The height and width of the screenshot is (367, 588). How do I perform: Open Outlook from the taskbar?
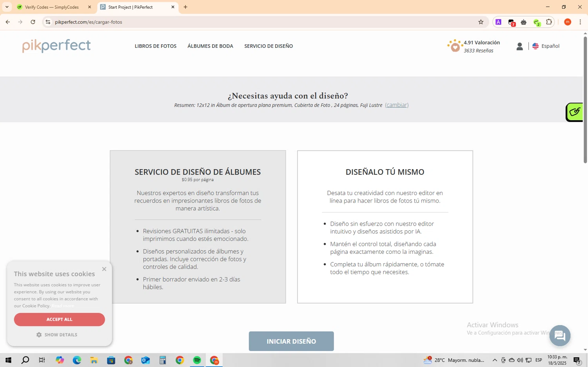coord(145,360)
